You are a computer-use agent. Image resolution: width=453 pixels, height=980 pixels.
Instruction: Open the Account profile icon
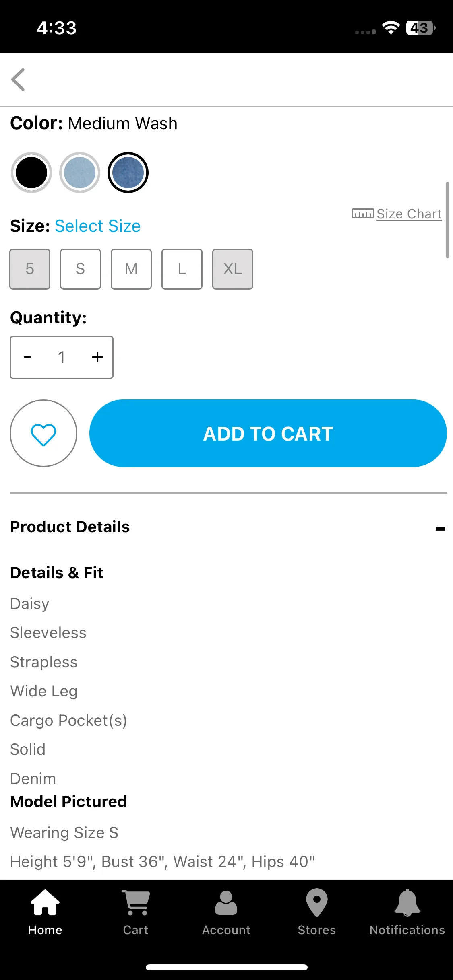(226, 902)
